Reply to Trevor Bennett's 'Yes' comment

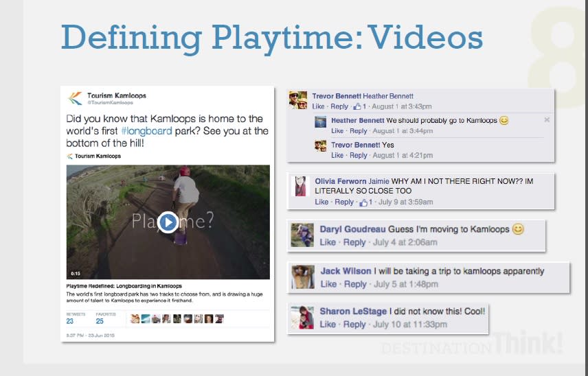pyautogui.click(x=358, y=155)
